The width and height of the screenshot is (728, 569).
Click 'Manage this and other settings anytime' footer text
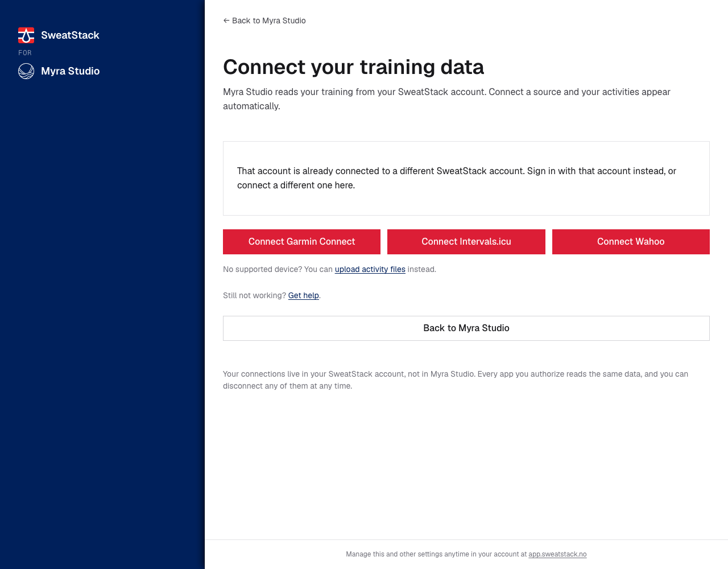(436, 554)
